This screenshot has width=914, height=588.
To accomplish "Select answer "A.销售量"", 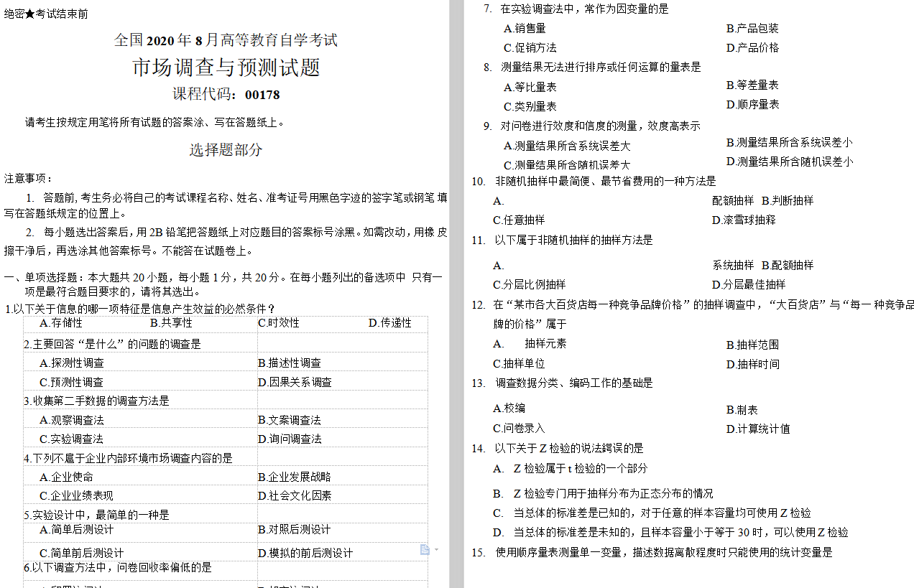I will tap(525, 29).
